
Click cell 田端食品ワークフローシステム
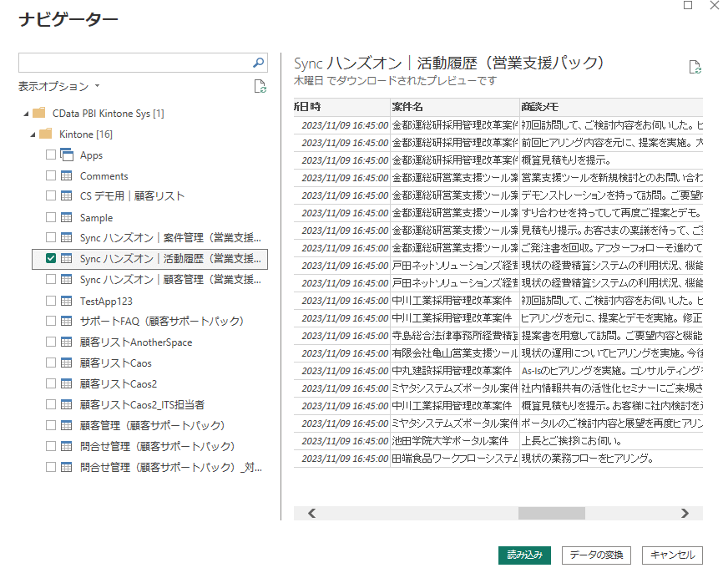tap(454, 459)
